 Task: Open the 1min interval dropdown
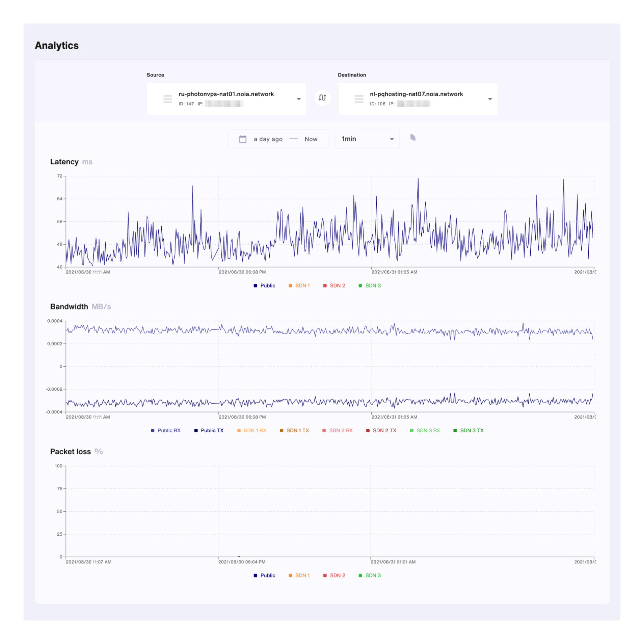367,139
